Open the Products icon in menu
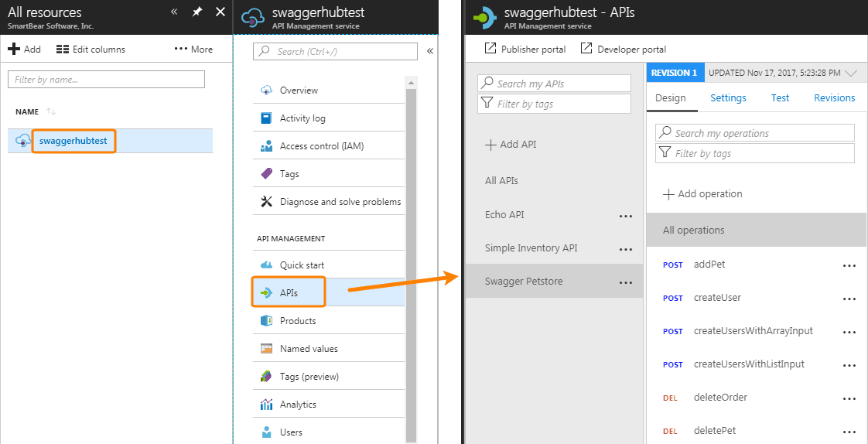Image resolution: width=868 pixels, height=444 pixels. click(x=266, y=321)
